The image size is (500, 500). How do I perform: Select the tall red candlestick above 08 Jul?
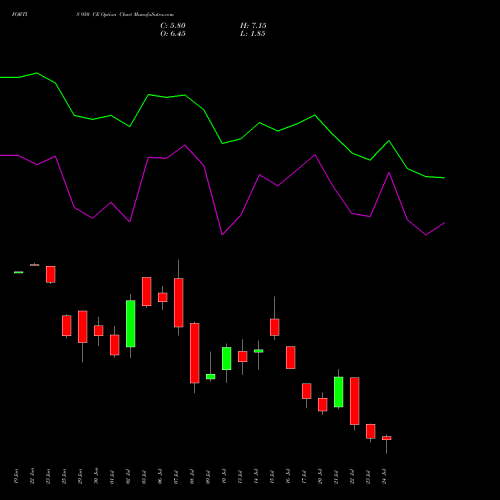[x=195, y=353]
